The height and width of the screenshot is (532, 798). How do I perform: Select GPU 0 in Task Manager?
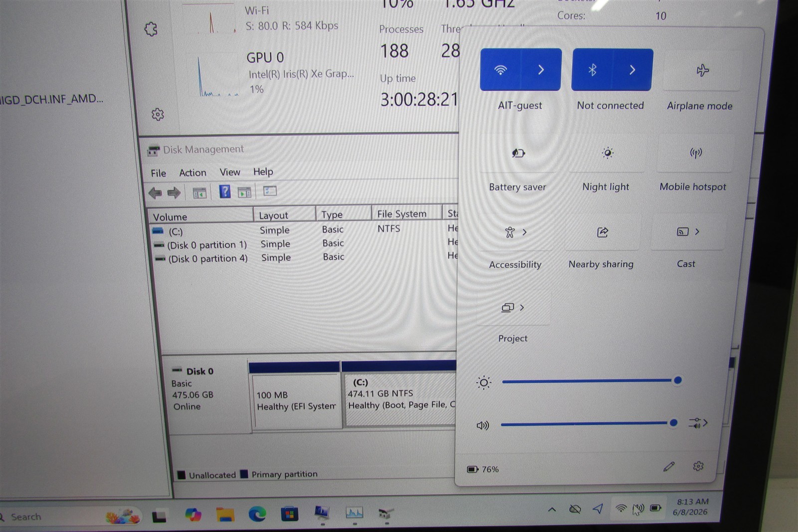point(274,74)
